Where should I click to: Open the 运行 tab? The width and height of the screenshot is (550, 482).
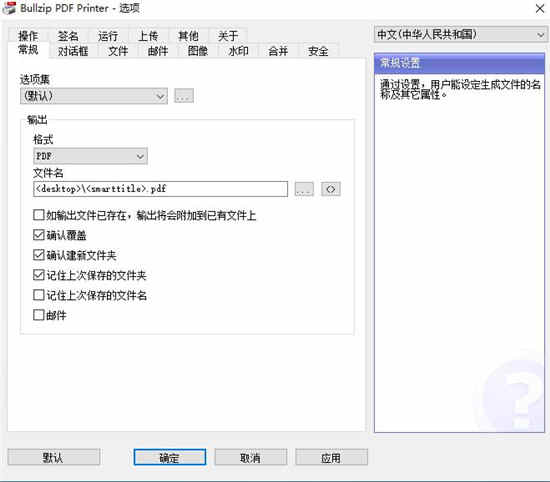tap(108, 35)
